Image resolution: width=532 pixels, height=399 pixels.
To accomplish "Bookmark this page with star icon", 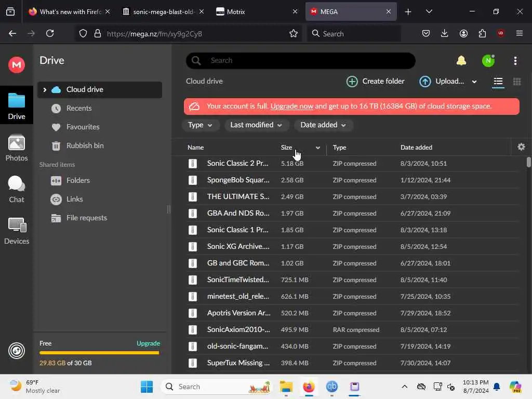I will point(294,33).
